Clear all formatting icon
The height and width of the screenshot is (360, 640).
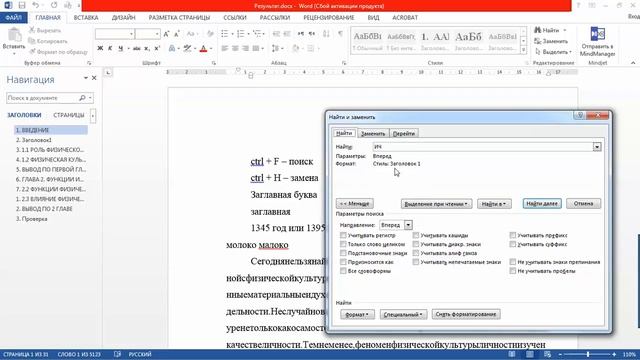point(210,34)
